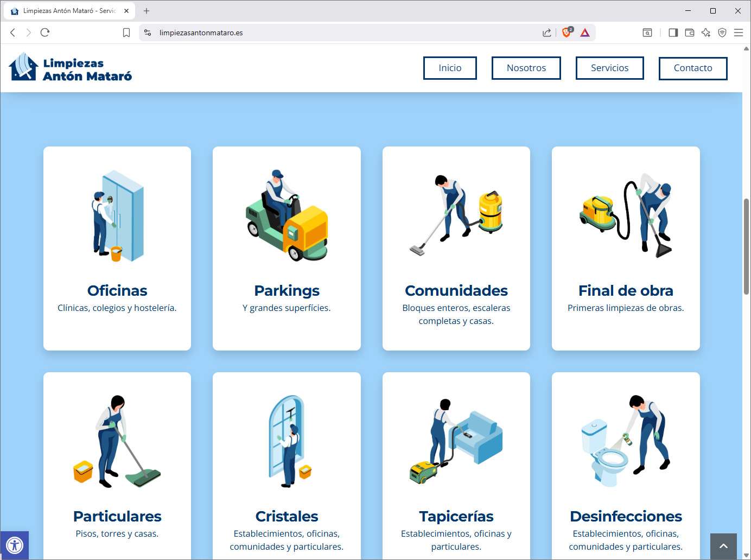Click the Limpiezas Antón Mataró logo
The width and height of the screenshot is (751, 560).
tap(71, 68)
